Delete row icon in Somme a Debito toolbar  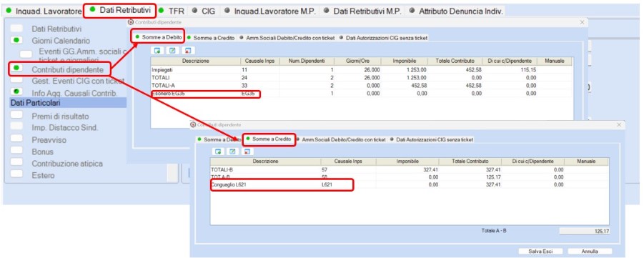(188, 51)
